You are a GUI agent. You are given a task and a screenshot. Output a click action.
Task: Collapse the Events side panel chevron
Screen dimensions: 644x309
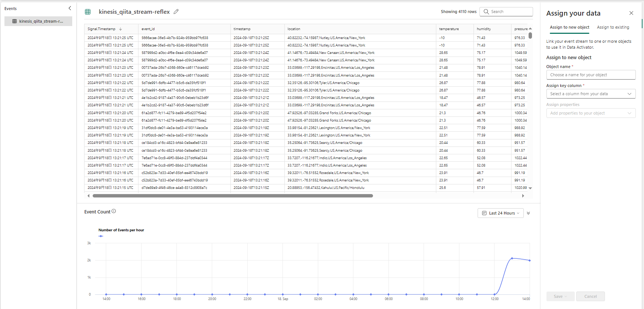click(70, 8)
